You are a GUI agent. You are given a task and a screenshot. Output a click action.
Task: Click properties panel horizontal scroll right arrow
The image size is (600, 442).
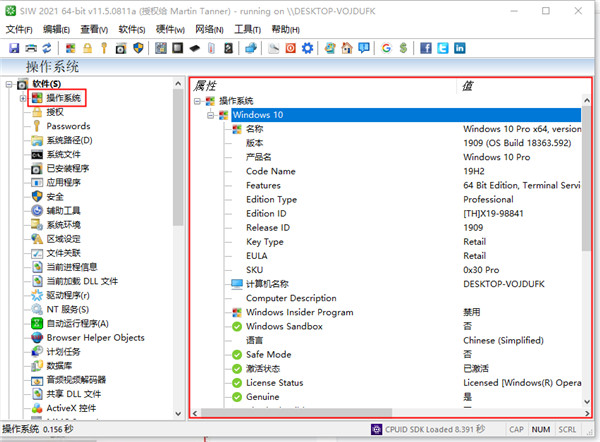[587, 413]
